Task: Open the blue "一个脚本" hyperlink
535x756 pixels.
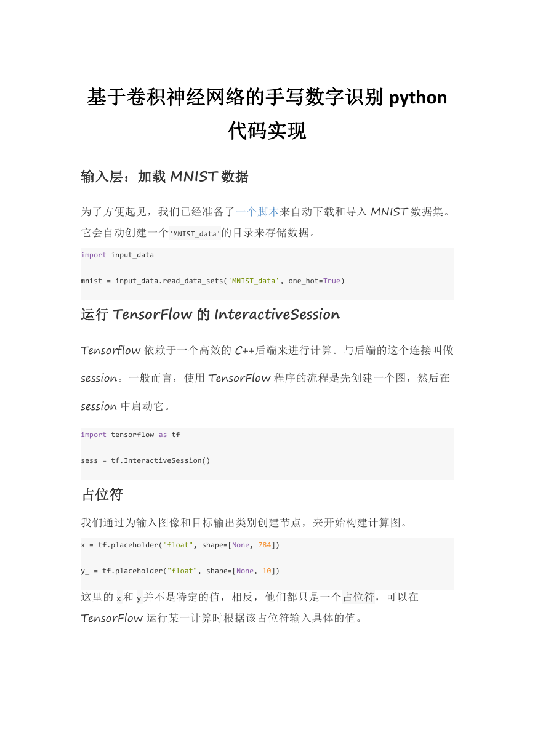Action: pyautogui.click(x=257, y=212)
